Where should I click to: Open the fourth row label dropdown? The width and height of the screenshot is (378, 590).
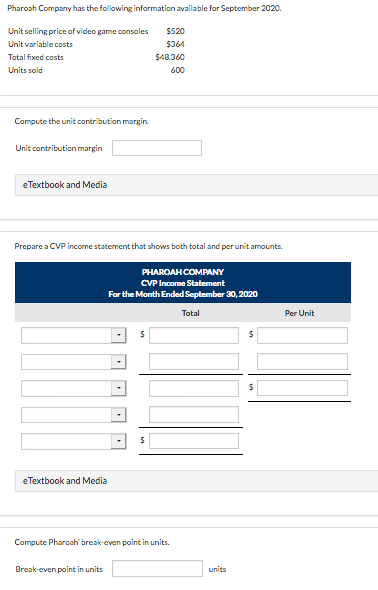coord(74,415)
